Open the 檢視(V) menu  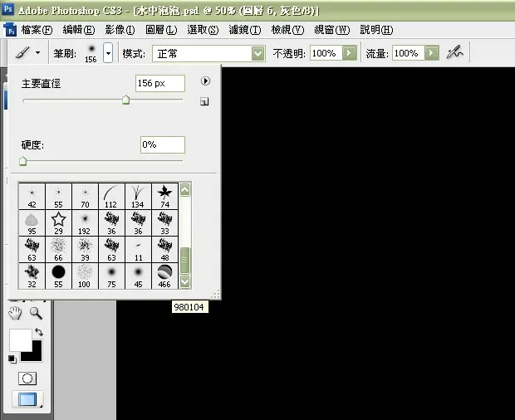[287, 30]
